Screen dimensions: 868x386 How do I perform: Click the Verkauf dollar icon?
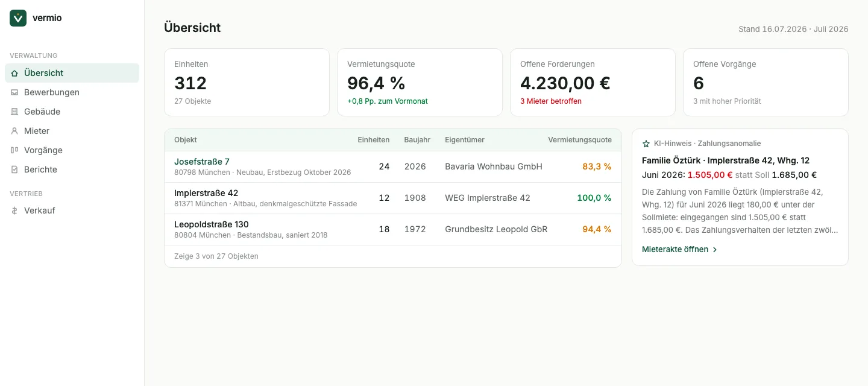(14, 210)
